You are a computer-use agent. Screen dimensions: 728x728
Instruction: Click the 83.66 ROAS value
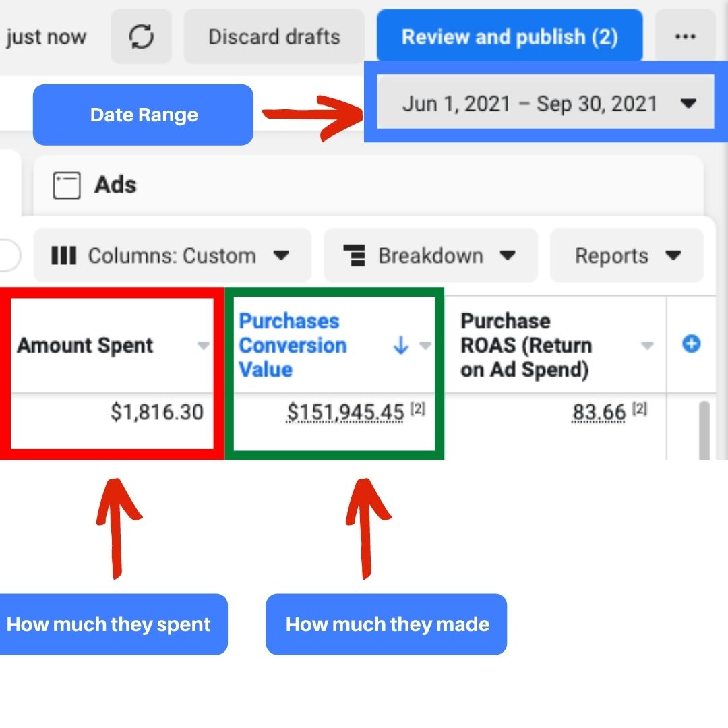pos(599,412)
